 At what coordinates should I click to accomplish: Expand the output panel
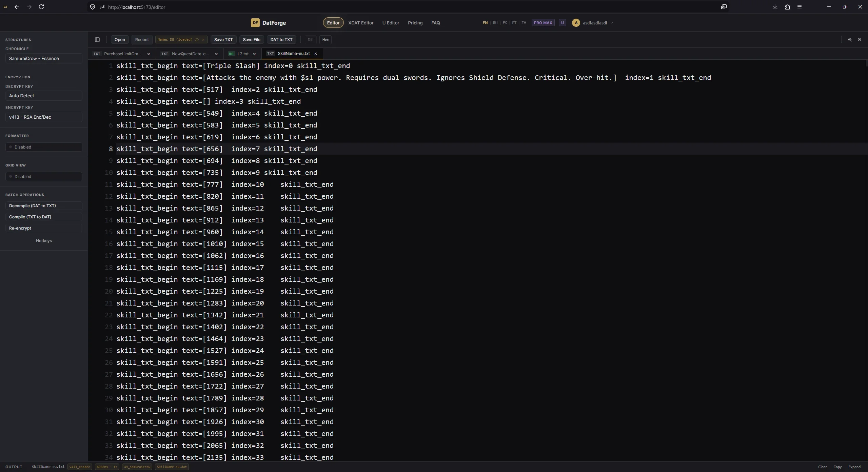click(x=854, y=467)
